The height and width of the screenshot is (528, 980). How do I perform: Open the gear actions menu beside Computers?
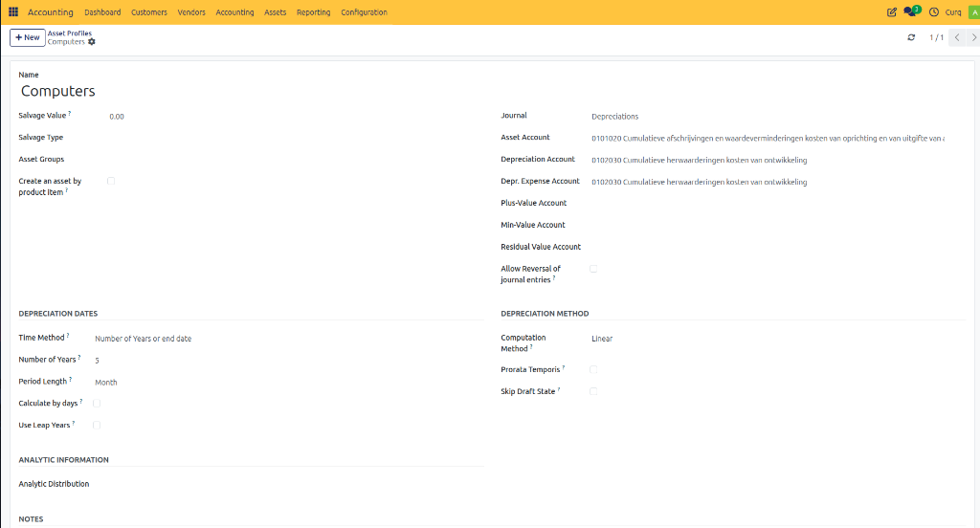(92, 42)
